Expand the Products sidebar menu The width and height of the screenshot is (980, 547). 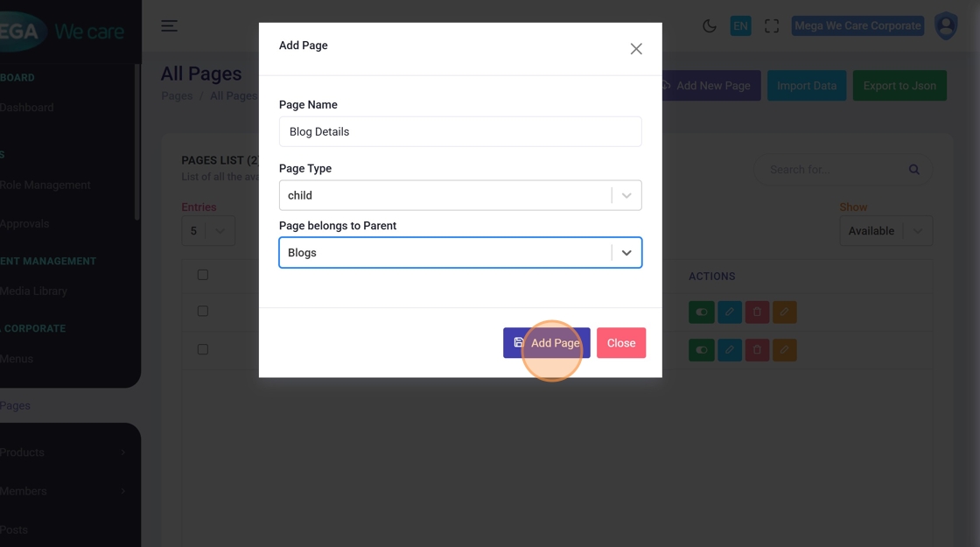tap(61, 452)
